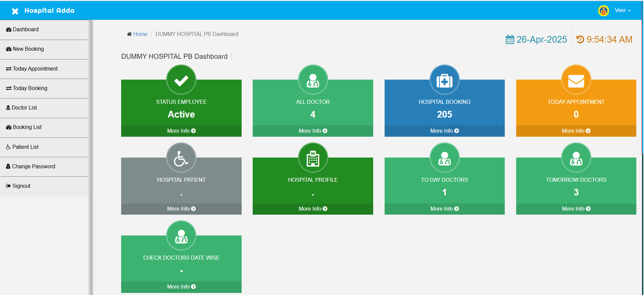
Task: Select Doctor List in sidebar menu
Action: [24, 108]
